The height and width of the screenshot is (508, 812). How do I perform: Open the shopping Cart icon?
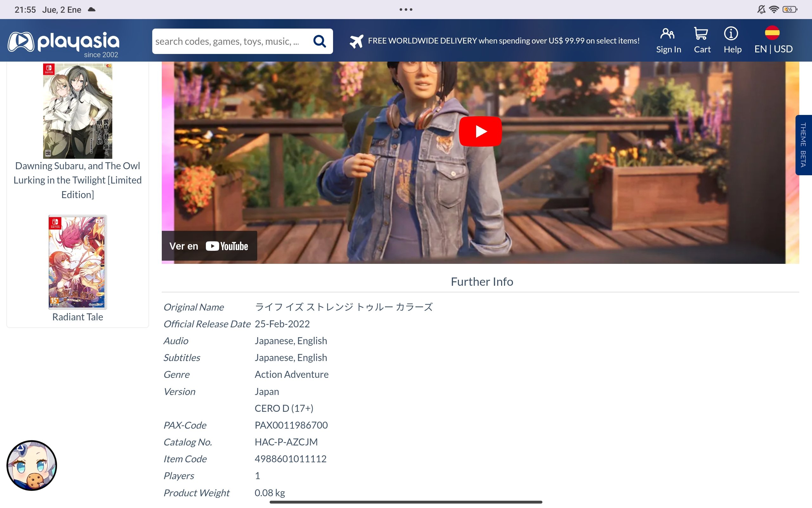[702, 40]
